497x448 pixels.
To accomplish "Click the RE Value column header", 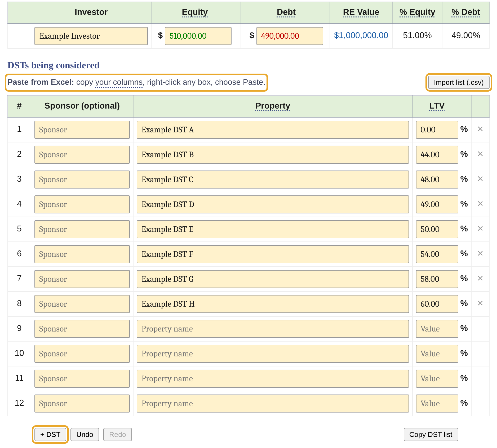I will click(x=361, y=12).
